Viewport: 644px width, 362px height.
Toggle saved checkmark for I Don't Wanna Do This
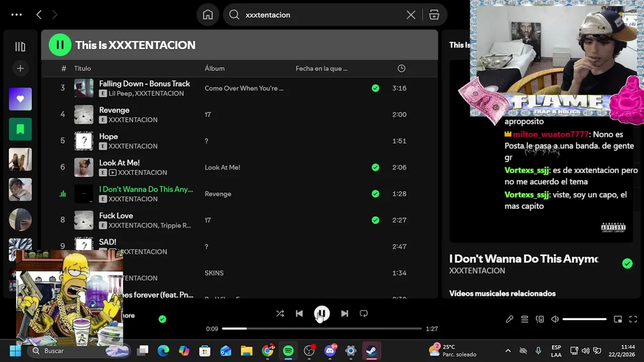click(x=375, y=194)
